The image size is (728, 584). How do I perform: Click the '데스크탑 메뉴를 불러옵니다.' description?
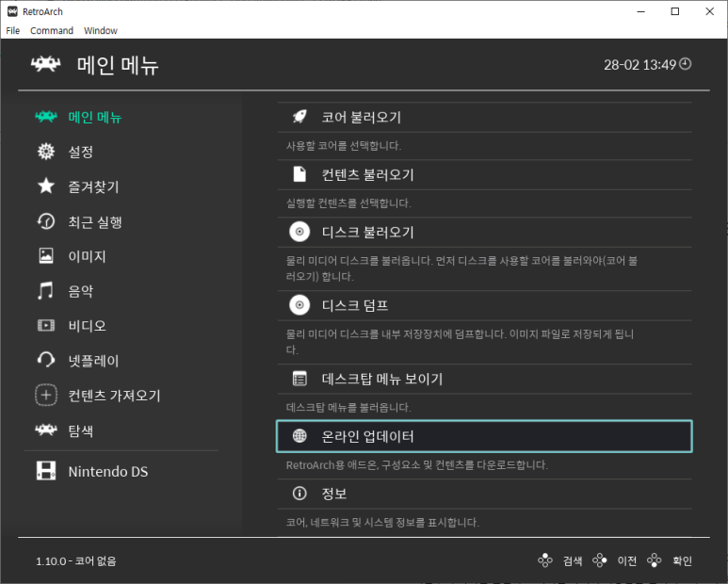(x=348, y=408)
